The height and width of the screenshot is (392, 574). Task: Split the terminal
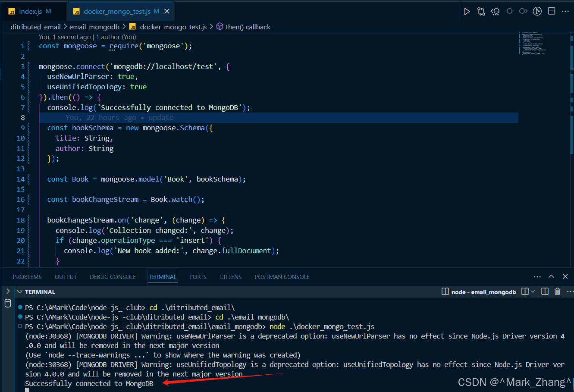pyautogui.click(x=545, y=292)
